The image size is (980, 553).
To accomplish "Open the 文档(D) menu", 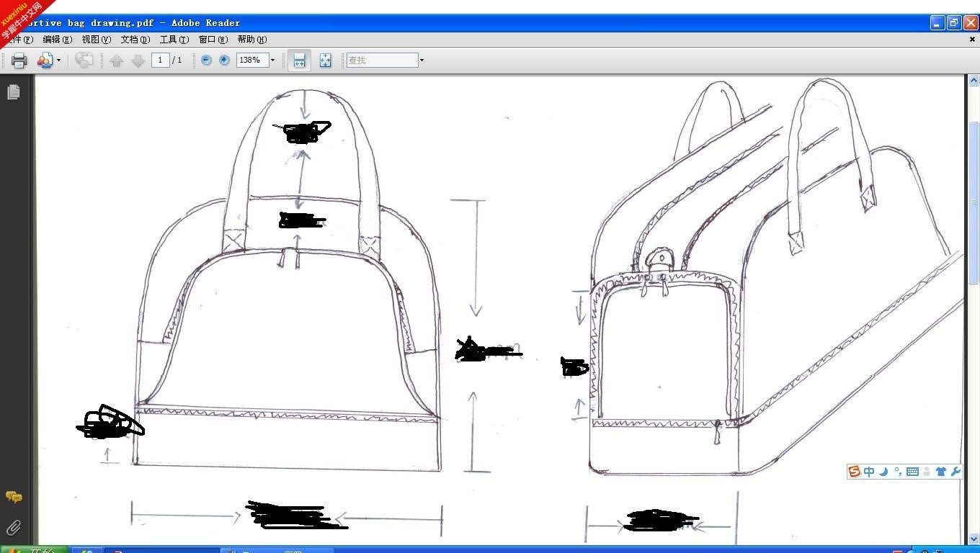I will (135, 40).
